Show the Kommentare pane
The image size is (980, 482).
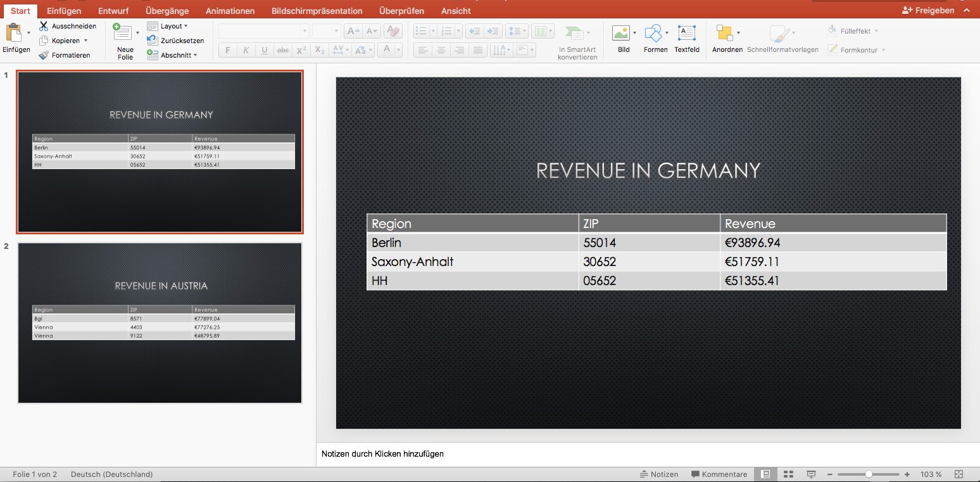(719, 474)
